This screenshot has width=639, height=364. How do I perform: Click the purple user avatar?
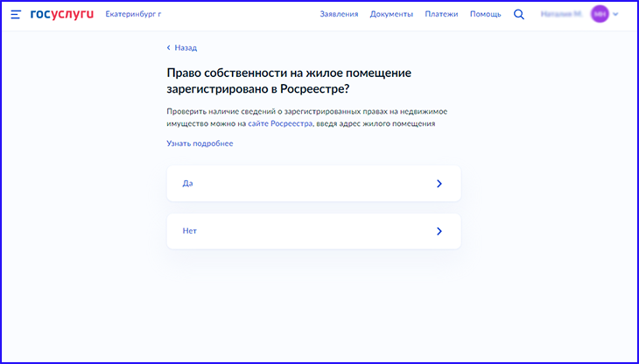(x=600, y=14)
